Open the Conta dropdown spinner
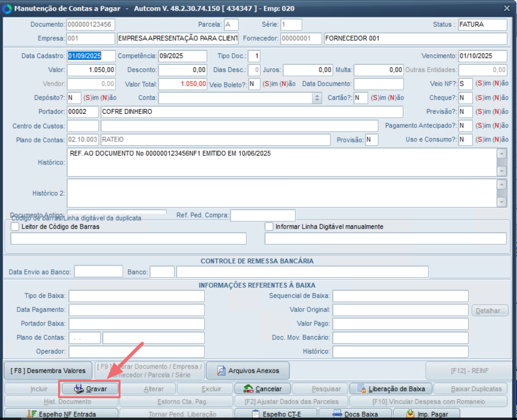 click(x=317, y=98)
